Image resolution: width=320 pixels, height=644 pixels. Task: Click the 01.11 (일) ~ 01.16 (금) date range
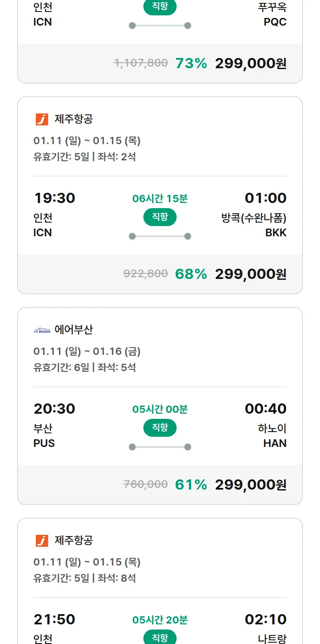coord(87,351)
